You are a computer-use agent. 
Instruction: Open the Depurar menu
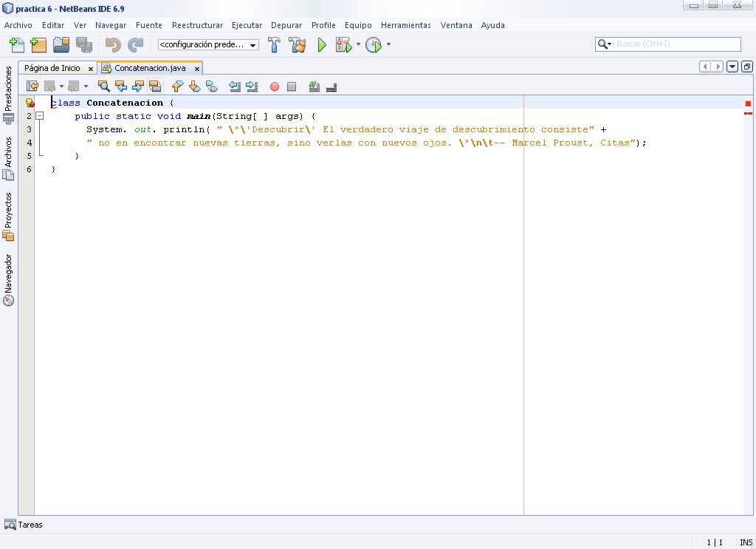click(x=286, y=24)
